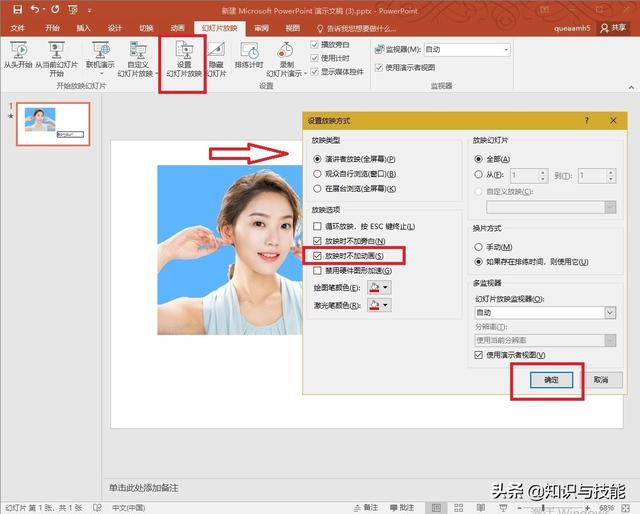
Task: Expand the ribbon 监视器 dropdown
Action: [505, 49]
